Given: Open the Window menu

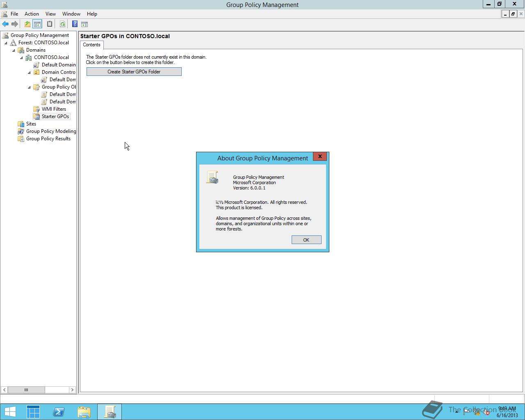Looking at the screenshot, I should point(71,14).
